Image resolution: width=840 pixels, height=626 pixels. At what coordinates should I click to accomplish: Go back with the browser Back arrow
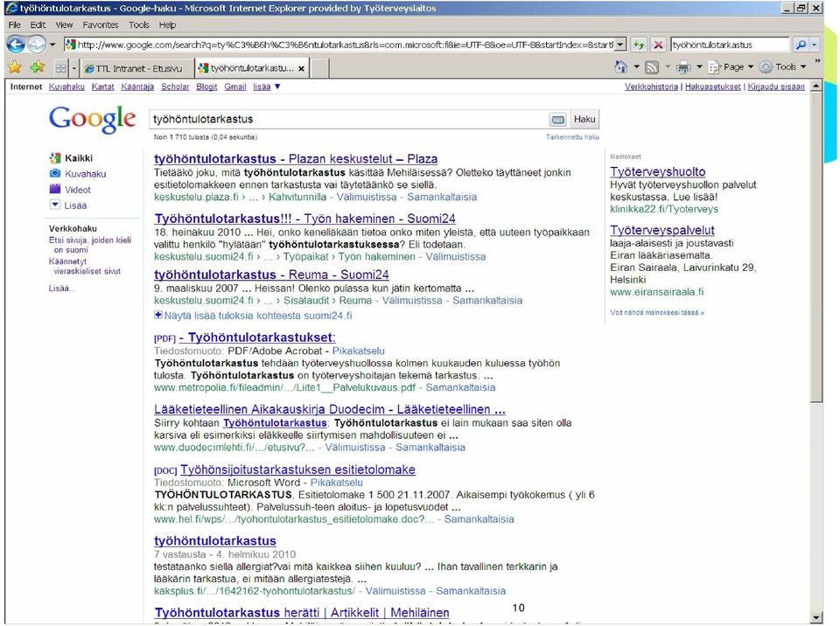click(16, 45)
